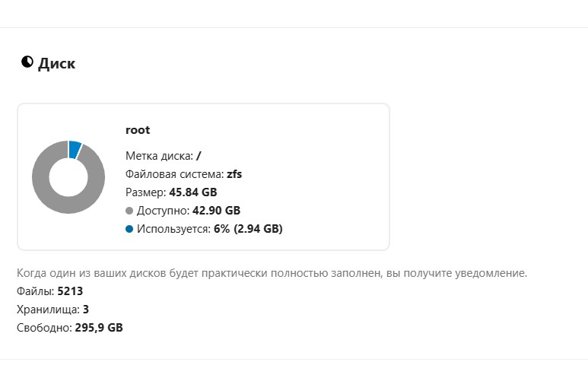Click the Доступно 42.90 GB value
Image resolution: width=588 pixels, height=378 pixels.
(217, 211)
